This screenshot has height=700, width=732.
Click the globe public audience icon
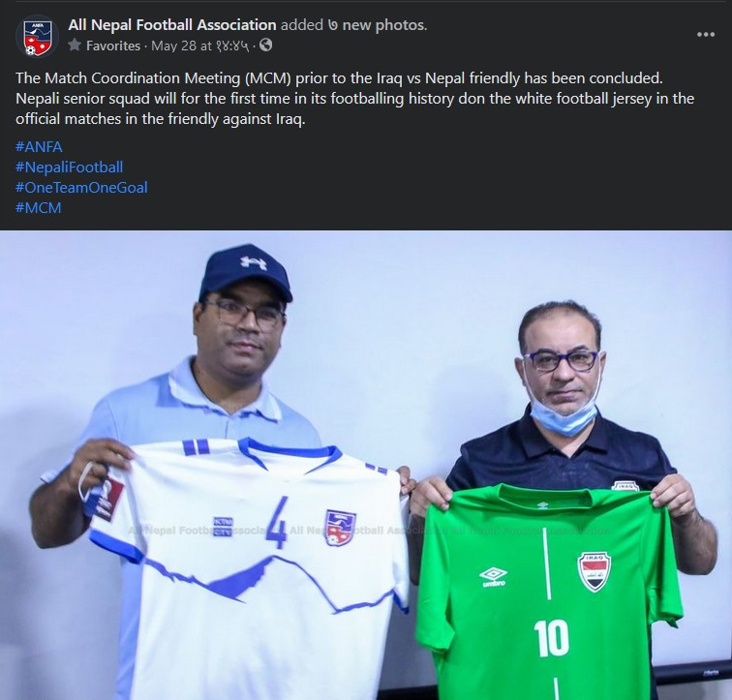[x=265, y=46]
